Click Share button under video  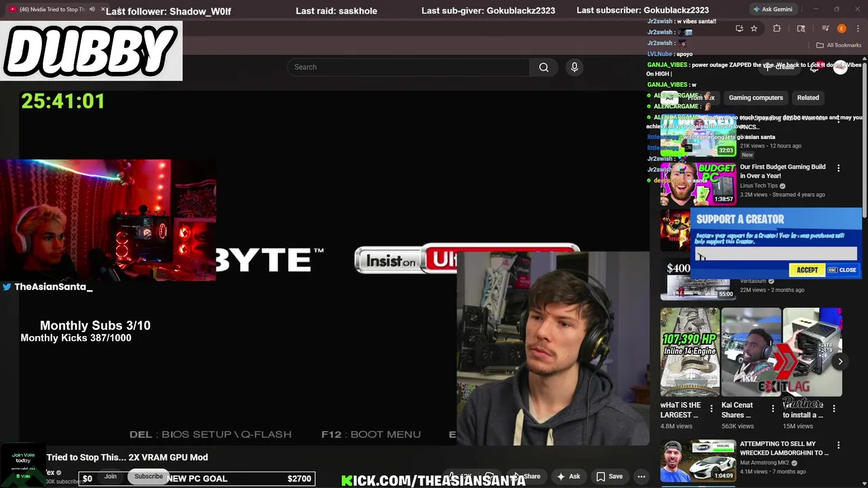528,476
